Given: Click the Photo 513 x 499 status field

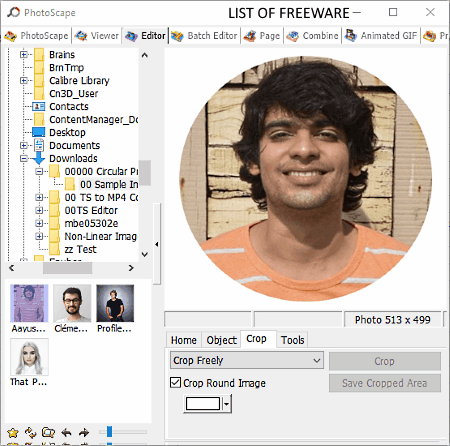Looking at the screenshot, I should (x=392, y=320).
